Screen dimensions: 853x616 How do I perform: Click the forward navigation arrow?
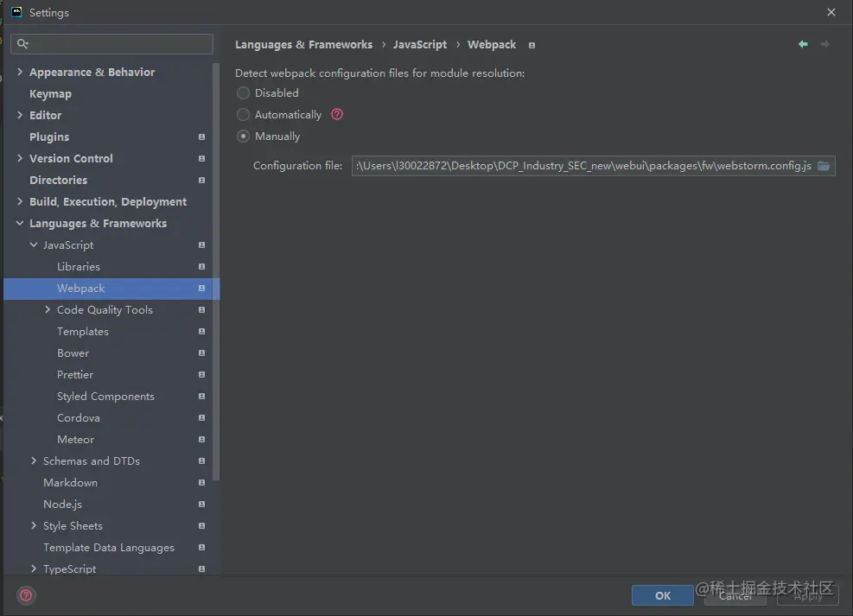[824, 44]
